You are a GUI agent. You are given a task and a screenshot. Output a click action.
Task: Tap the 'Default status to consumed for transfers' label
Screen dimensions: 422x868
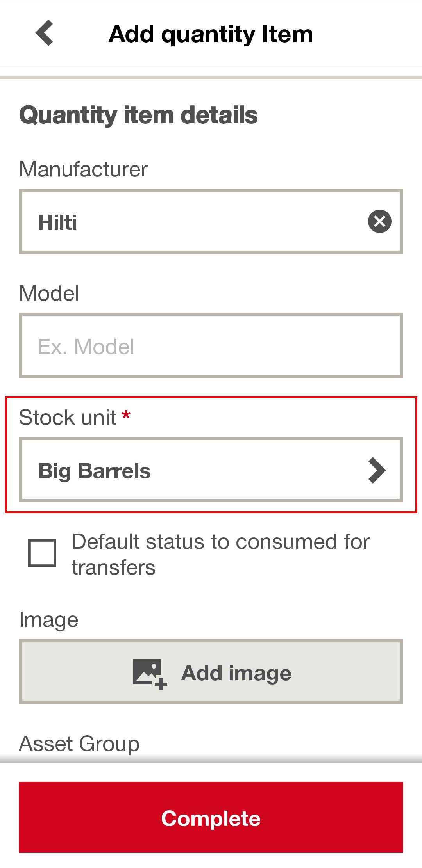point(220,554)
